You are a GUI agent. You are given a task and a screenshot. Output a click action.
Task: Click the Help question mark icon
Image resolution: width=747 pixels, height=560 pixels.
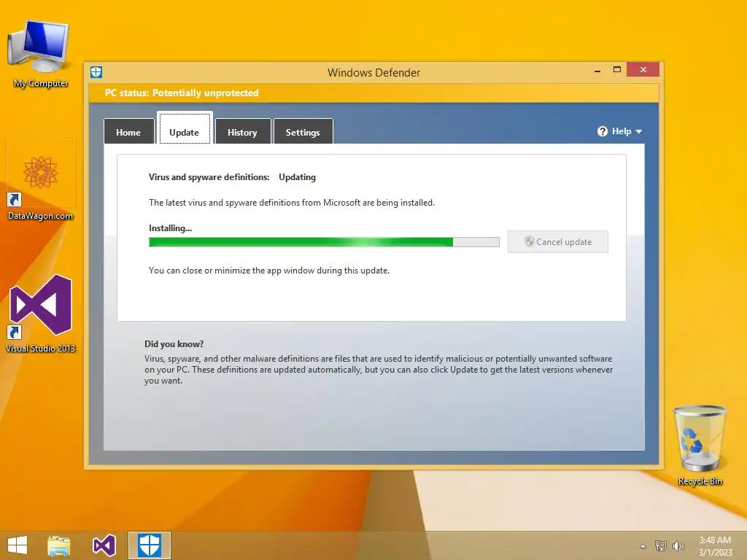pyautogui.click(x=602, y=131)
